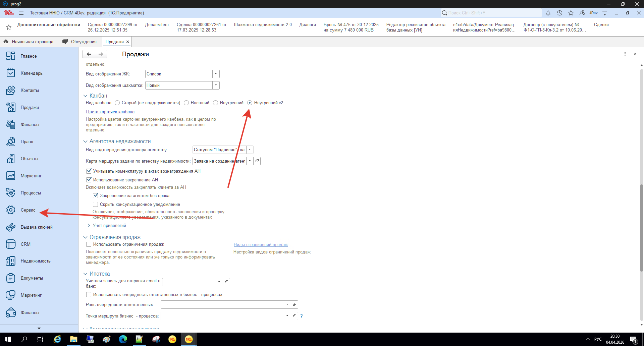
Task: Open notifications bell icon in header
Action: [x=548, y=13]
